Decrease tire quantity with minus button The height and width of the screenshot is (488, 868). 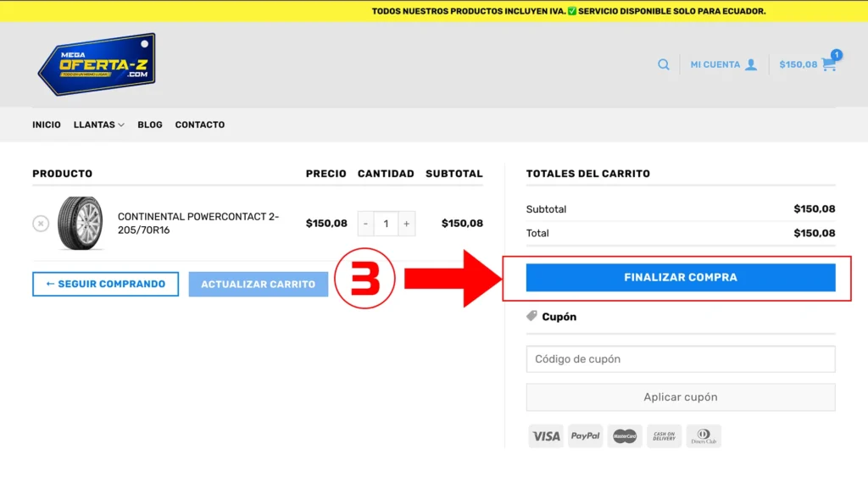tap(365, 224)
